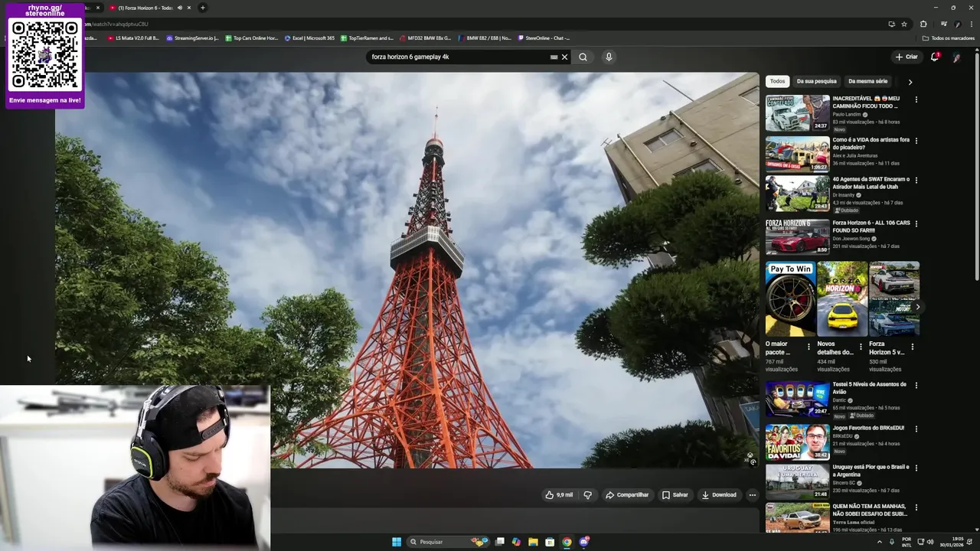Clear the YouTube search text
The width and height of the screenshot is (980, 551).
point(565,57)
